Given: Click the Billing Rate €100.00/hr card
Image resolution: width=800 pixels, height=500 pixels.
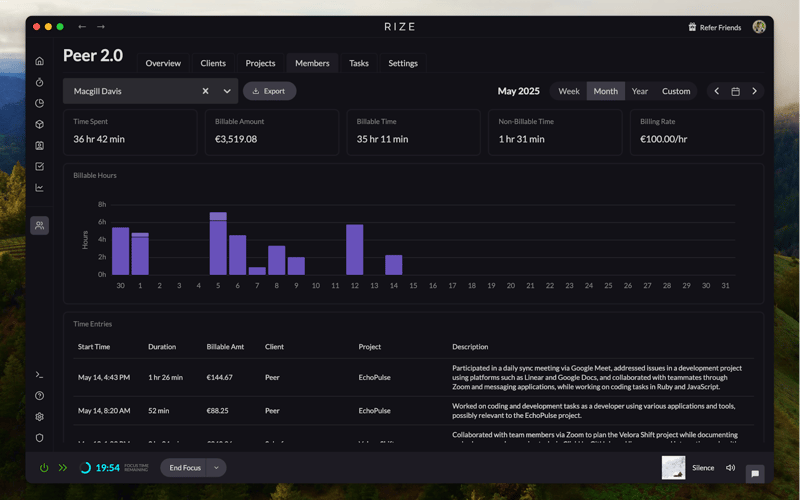Looking at the screenshot, I should pos(697,132).
